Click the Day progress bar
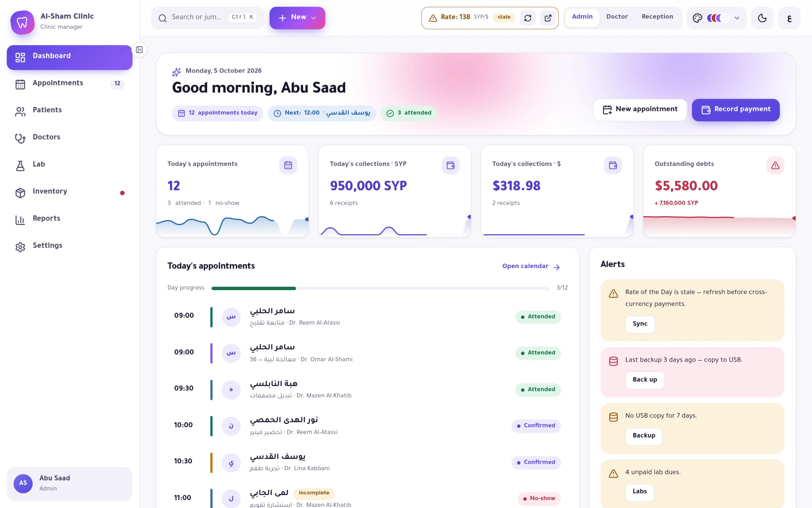 pos(380,288)
